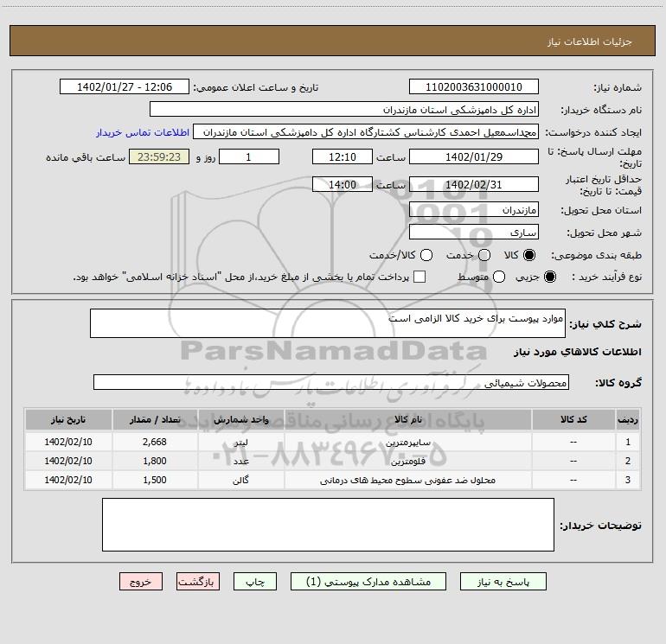Click the deadline time 12:10 field
This screenshot has height=644, width=666.
coord(343,156)
